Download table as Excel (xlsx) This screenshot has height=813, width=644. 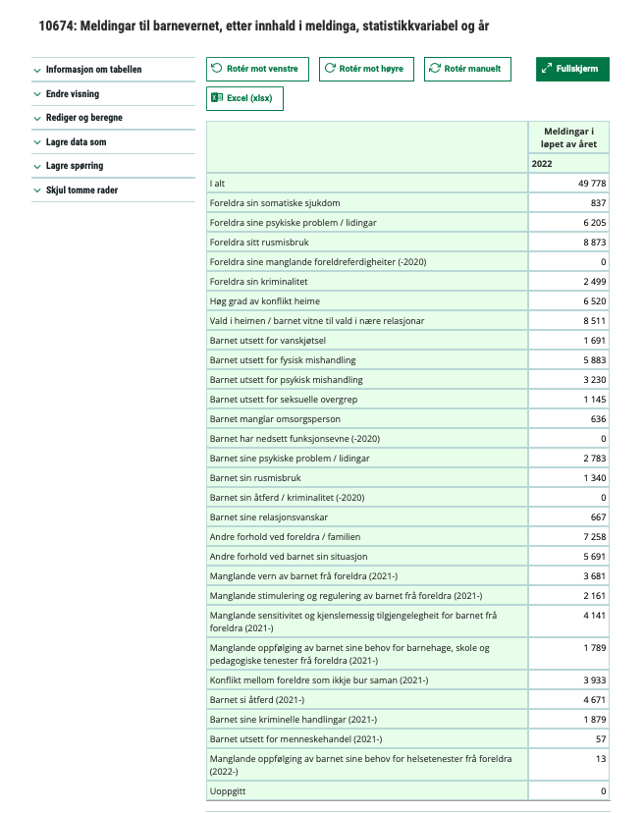click(x=244, y=98)
